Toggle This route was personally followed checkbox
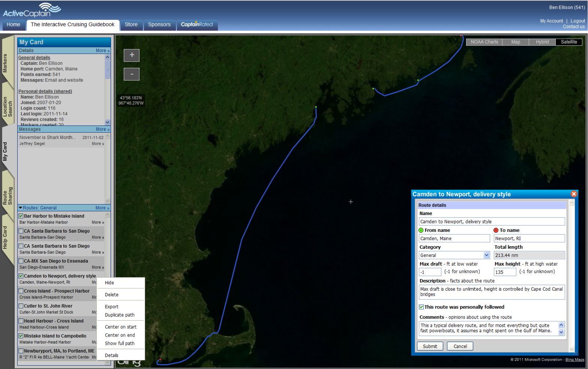 [421, 307]
